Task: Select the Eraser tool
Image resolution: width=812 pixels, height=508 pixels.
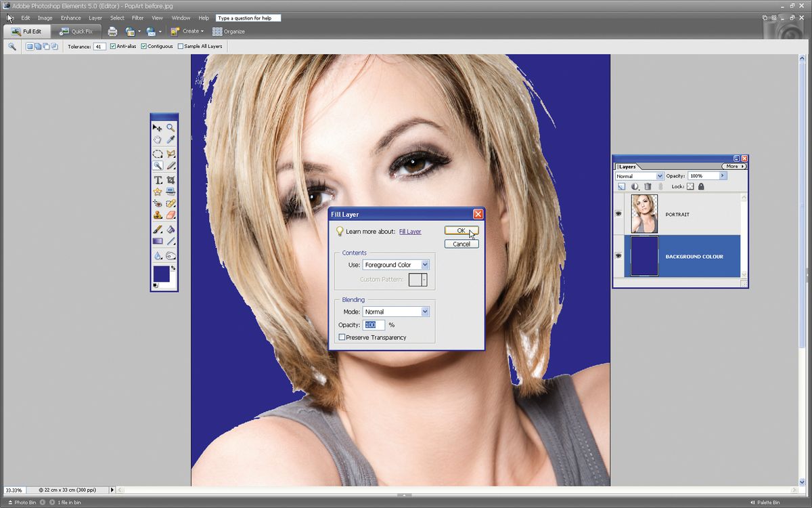Action: point(169,214)
